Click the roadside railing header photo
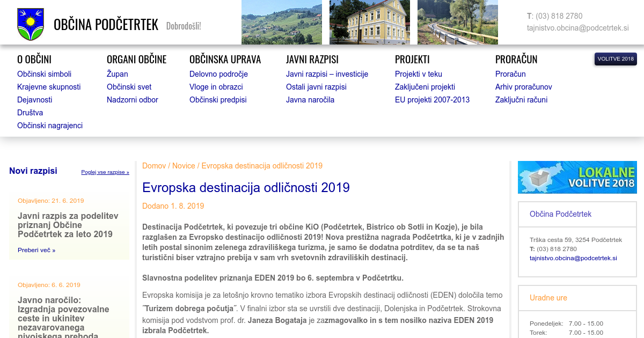The image size is (644, 338). point(457,22)
